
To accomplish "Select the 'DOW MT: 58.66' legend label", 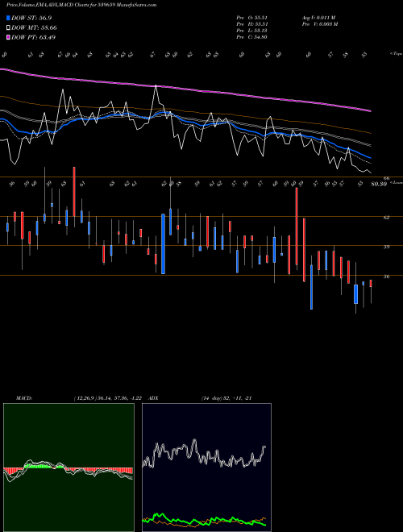I will point(35,28).
